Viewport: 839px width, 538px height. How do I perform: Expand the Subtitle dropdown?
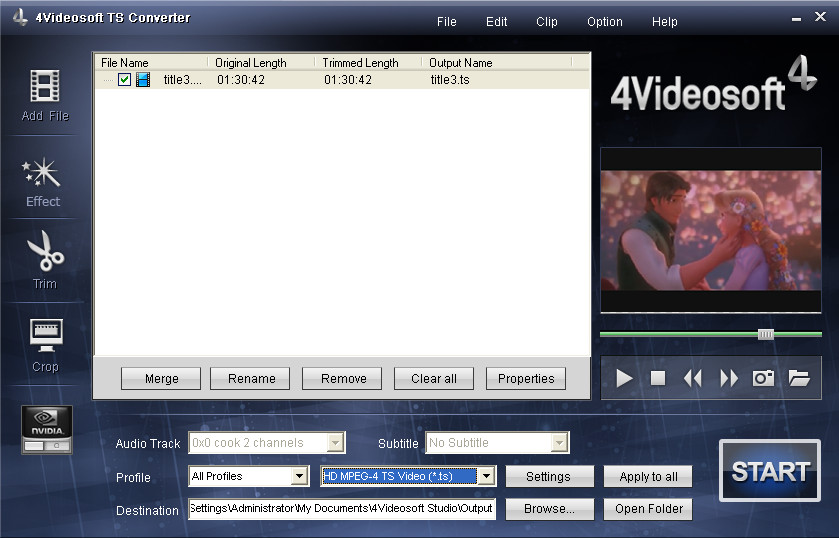(559, 443)
